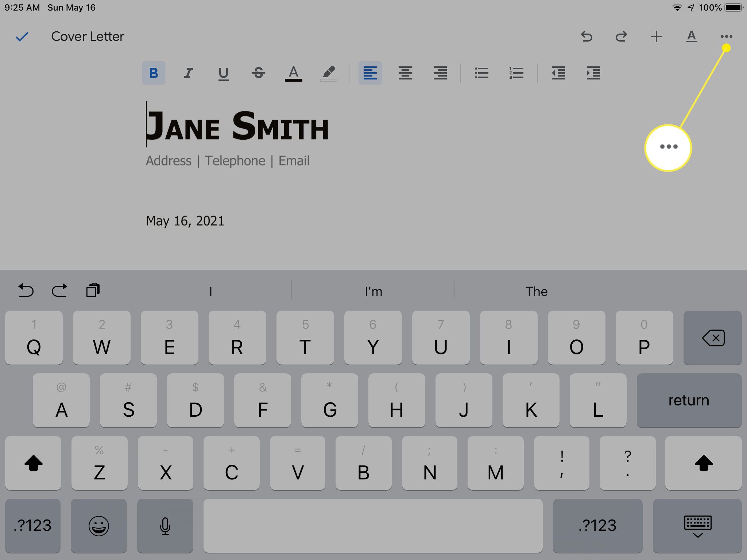Screen dimensions: 747x560
Task: Toggle Strikethrough formatting
Action: click(x=258, y=73)
